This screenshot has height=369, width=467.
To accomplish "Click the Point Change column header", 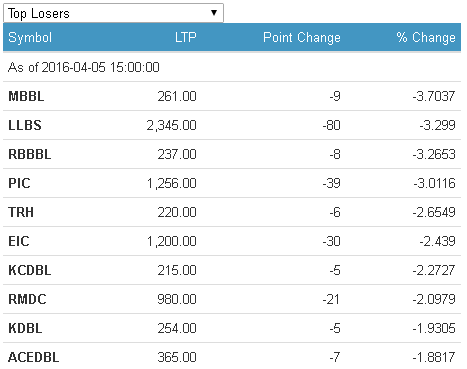I will (302, 37).
